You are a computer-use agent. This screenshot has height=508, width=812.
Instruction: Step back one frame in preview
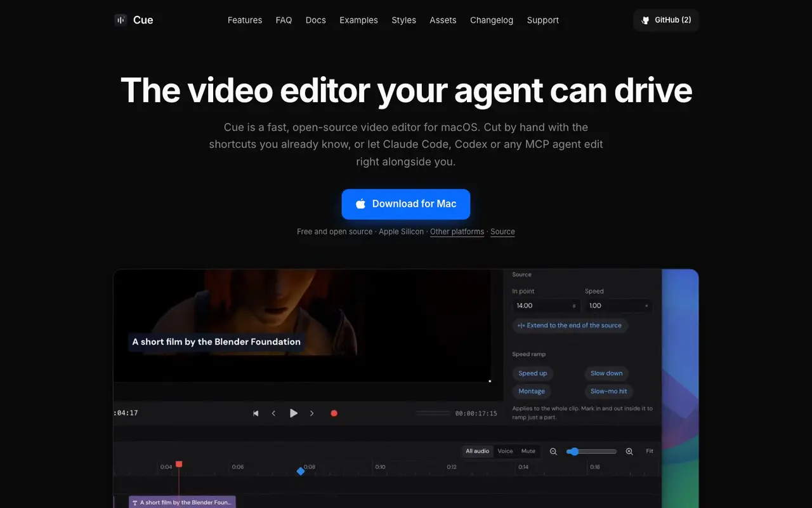click(x=273, y=413)
